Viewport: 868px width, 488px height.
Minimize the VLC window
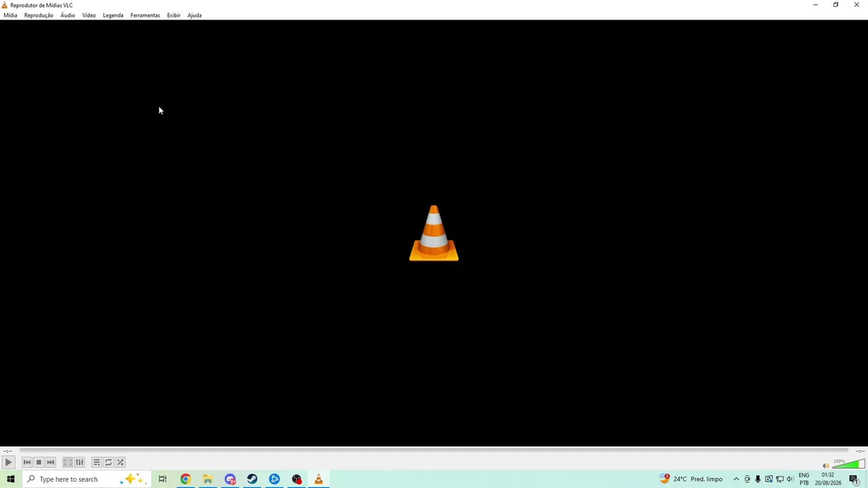pyautogui.click(x=815, y=5)
